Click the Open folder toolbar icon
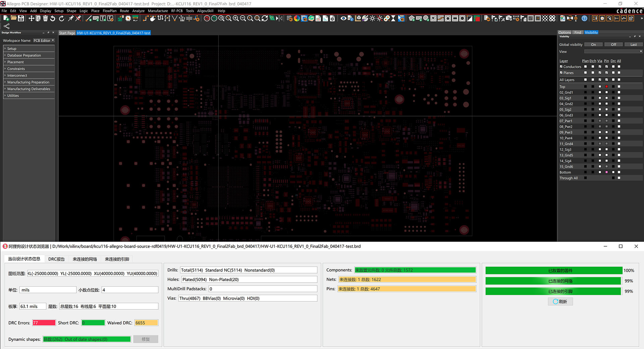Viewport: 644px width, 349px height. tap(13, 18)
